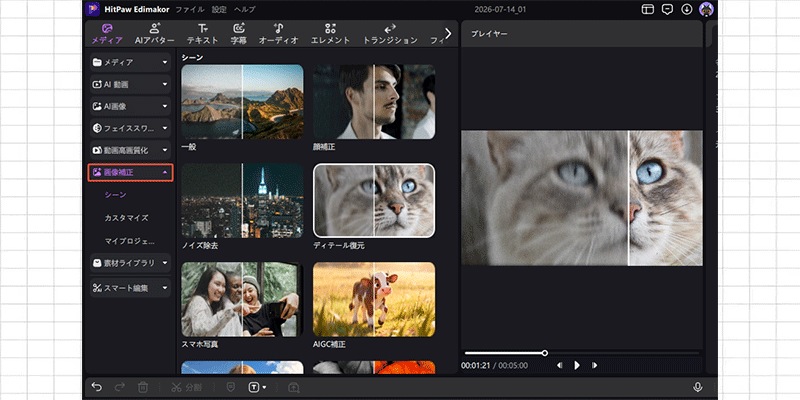Click the trash delete icon
The image size is (800, 400).
pos(143,387)
